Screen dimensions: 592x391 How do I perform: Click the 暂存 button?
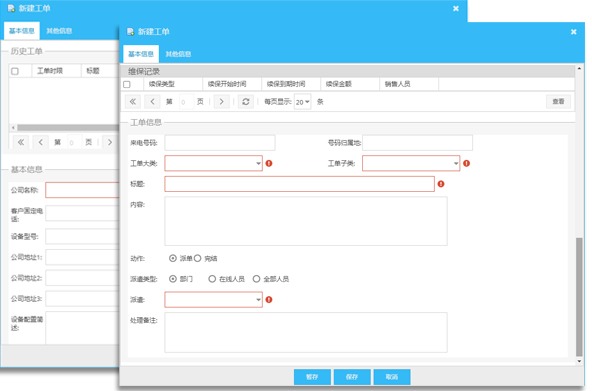312,377
